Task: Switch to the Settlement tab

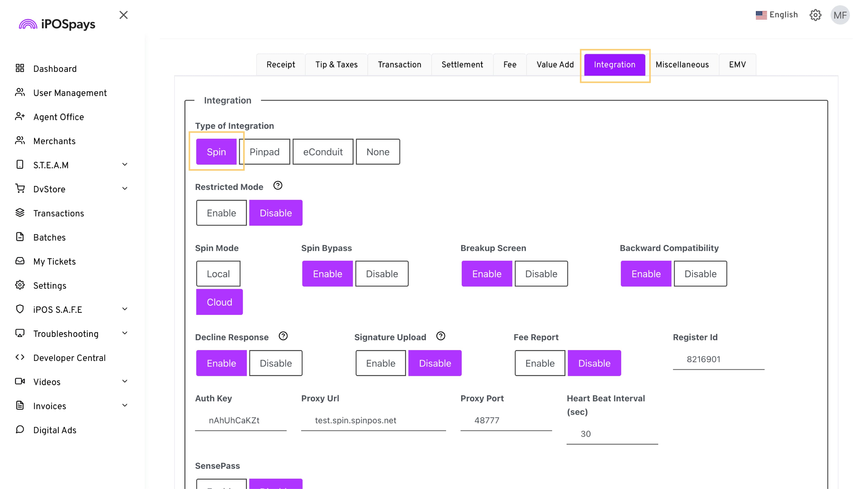Action: (x=462, y=64)
